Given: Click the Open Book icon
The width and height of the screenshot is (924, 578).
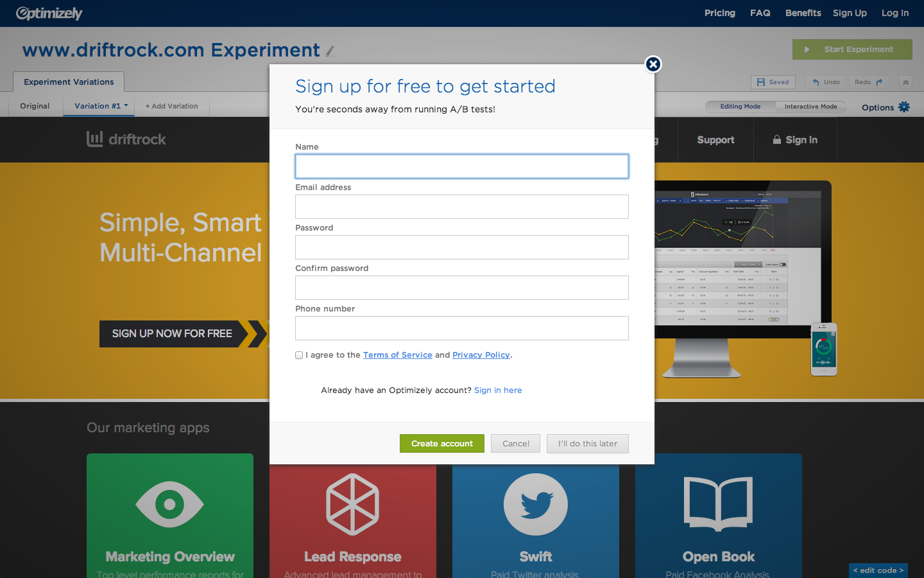Looking at the screenshot, I should point(719,504).
